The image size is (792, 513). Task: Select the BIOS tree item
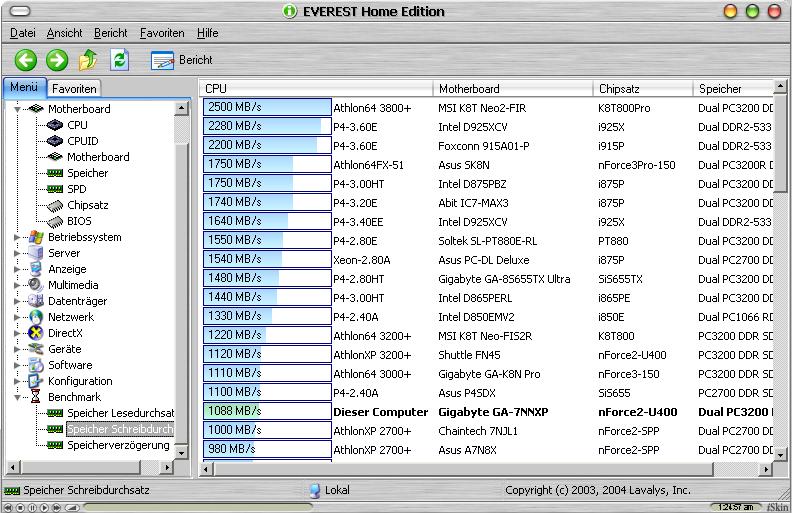tap(79, 221)
